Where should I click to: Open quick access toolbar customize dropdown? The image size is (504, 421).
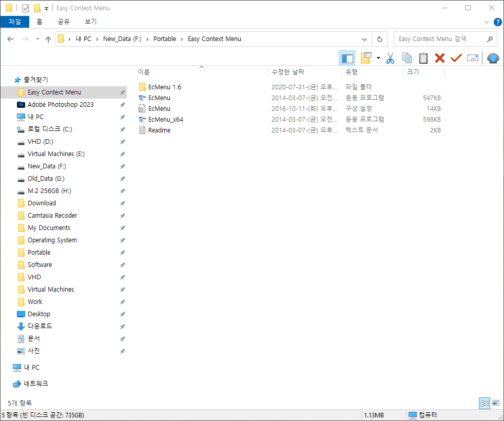(x=46, y=8)
